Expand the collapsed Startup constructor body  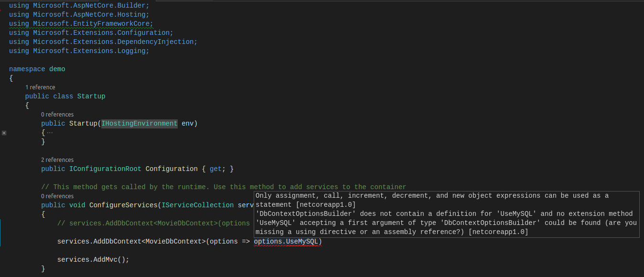pos(4,133)
